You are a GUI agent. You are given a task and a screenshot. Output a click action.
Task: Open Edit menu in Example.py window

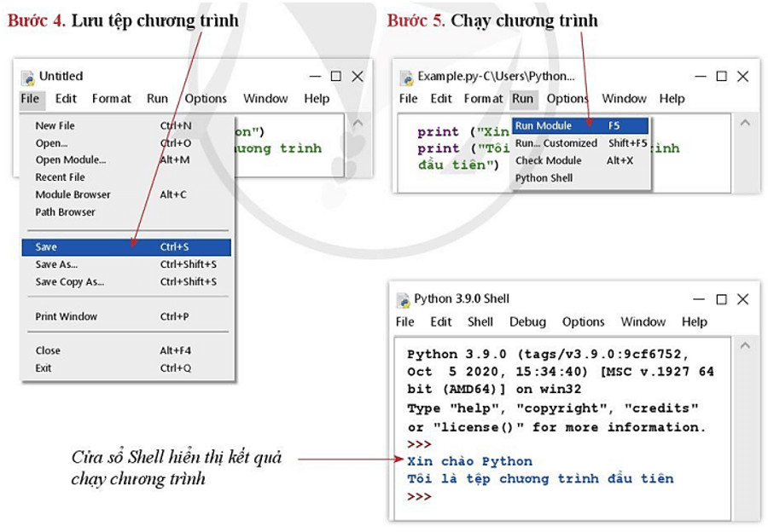441,98
